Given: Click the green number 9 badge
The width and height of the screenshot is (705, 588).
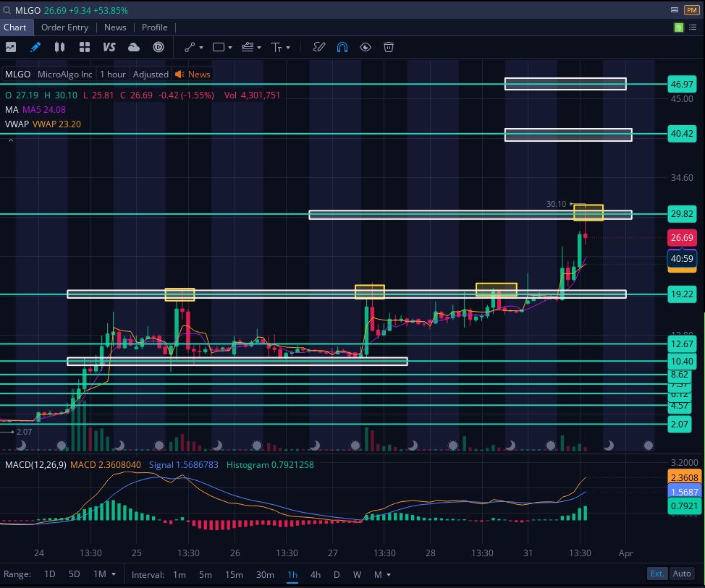Looking at the screenshot, I should pos(679,28).
